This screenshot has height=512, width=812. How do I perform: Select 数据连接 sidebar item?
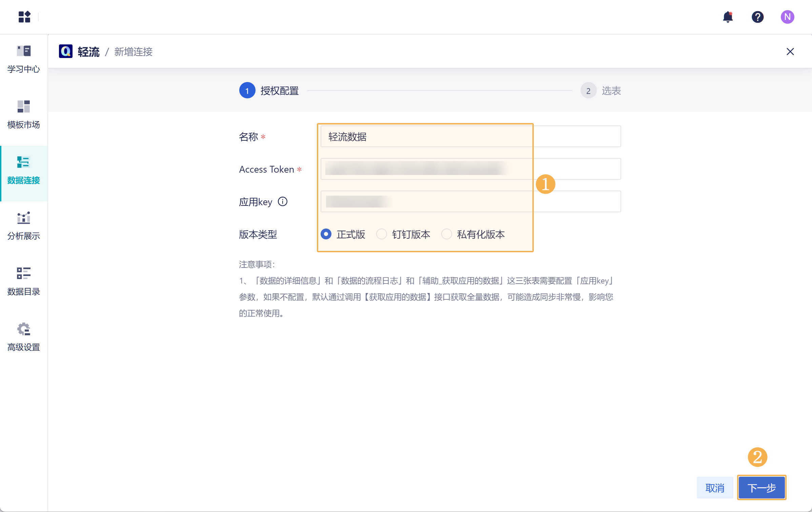point(23,171)
